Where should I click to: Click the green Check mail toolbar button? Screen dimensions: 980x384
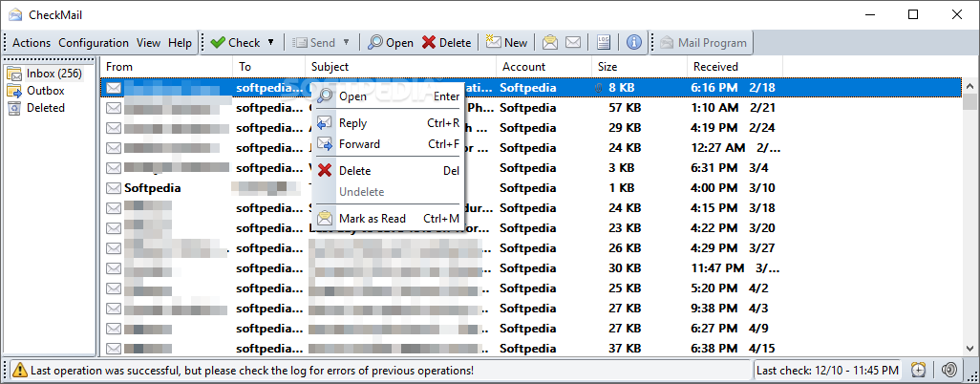click(235, 43)
